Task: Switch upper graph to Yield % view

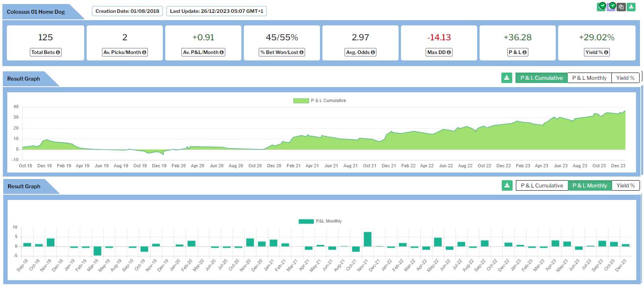Action: [625, 78]
